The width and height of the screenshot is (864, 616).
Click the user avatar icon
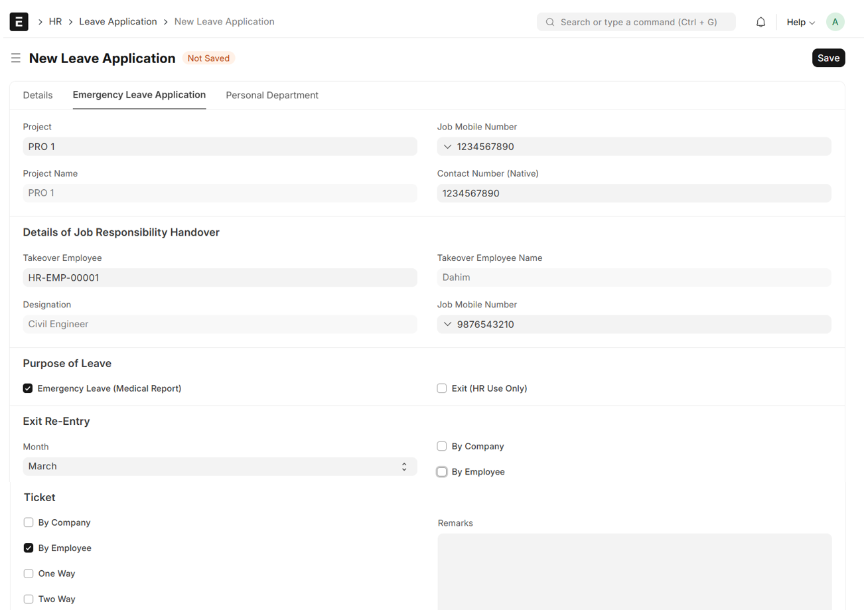tap(835, 22)
